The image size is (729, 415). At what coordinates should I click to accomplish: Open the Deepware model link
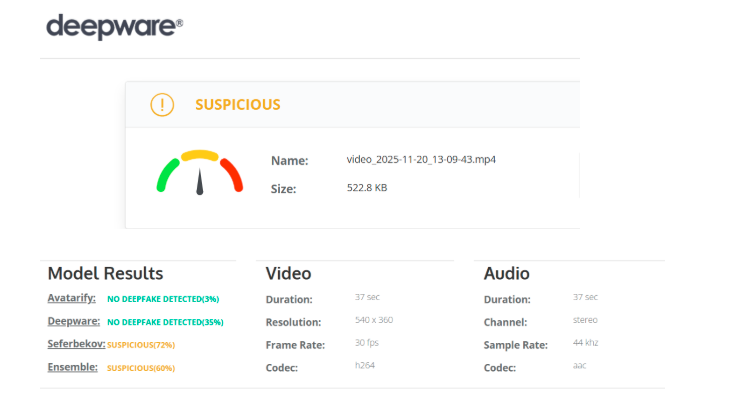coord(72,321)
